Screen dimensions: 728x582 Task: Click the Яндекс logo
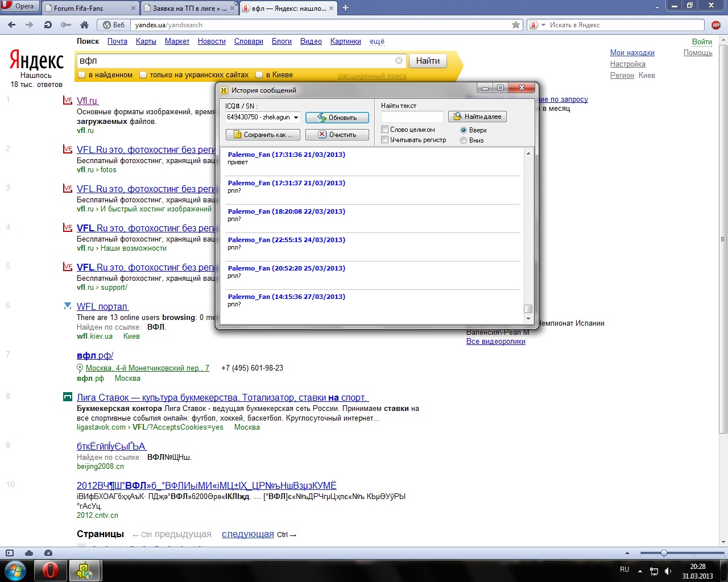click(x=36, y=60)
